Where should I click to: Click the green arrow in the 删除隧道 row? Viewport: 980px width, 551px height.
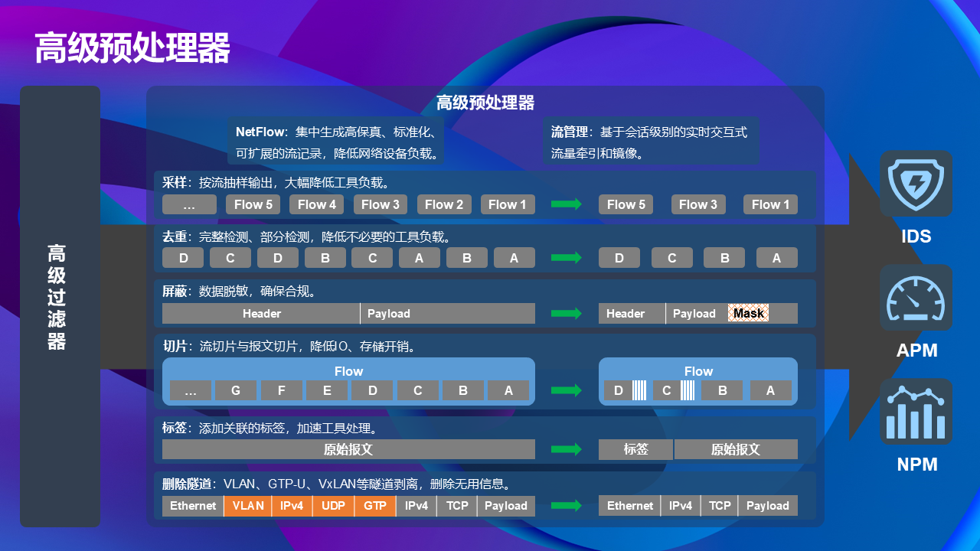[x=567, y=506]
